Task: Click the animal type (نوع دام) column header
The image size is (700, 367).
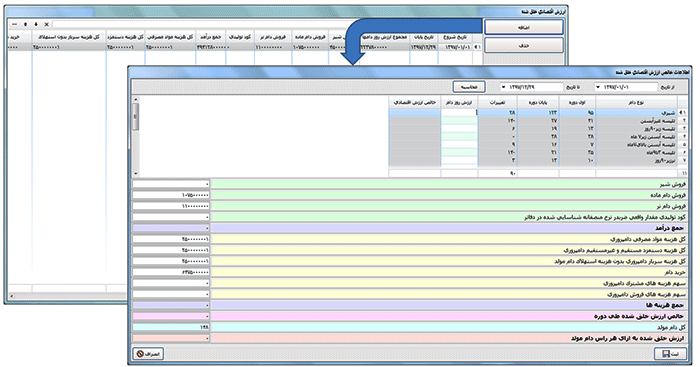Action: click(x=636, y=102)
